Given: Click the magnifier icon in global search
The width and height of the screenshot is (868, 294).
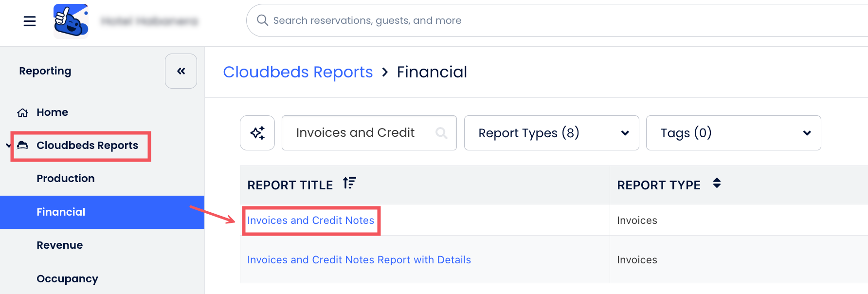Looking at the screenshot, I should pyautogui.click(x=262, y=20).
